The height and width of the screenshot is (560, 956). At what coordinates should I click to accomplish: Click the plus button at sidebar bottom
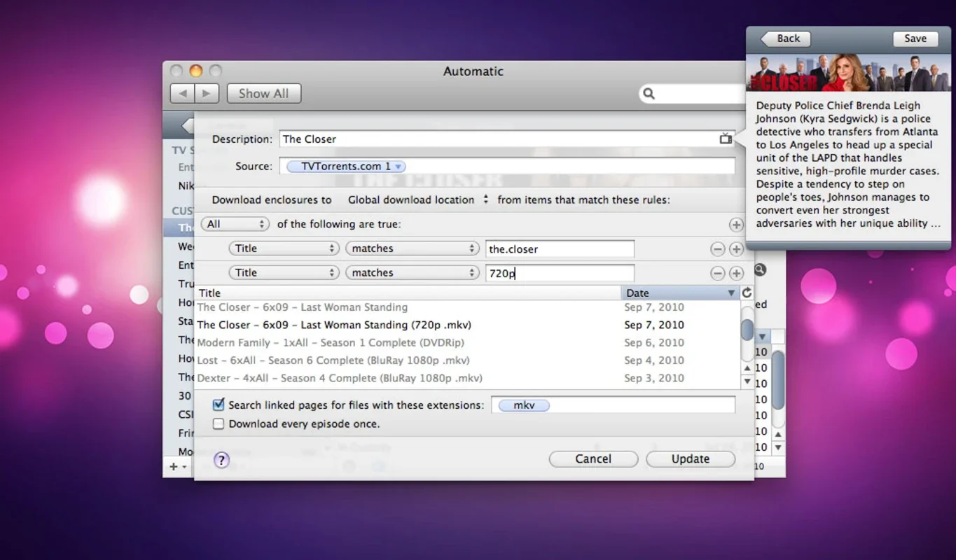174,466
